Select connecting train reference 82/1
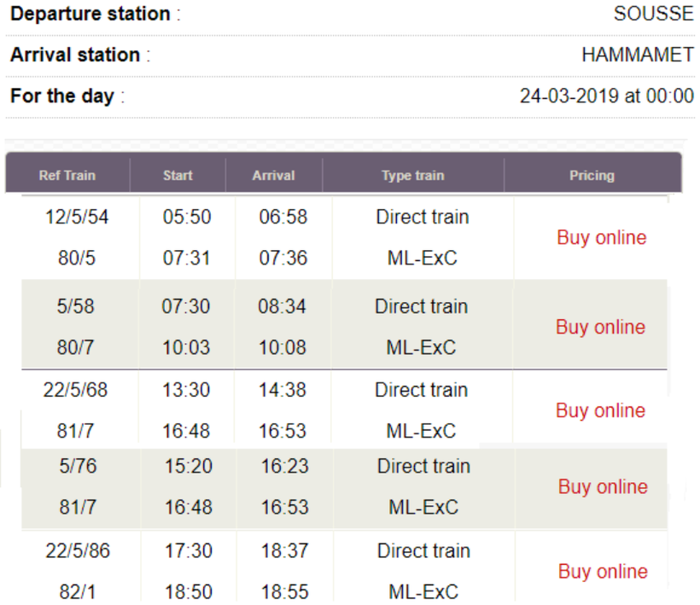700x605 pixels. tap(76, 591)
